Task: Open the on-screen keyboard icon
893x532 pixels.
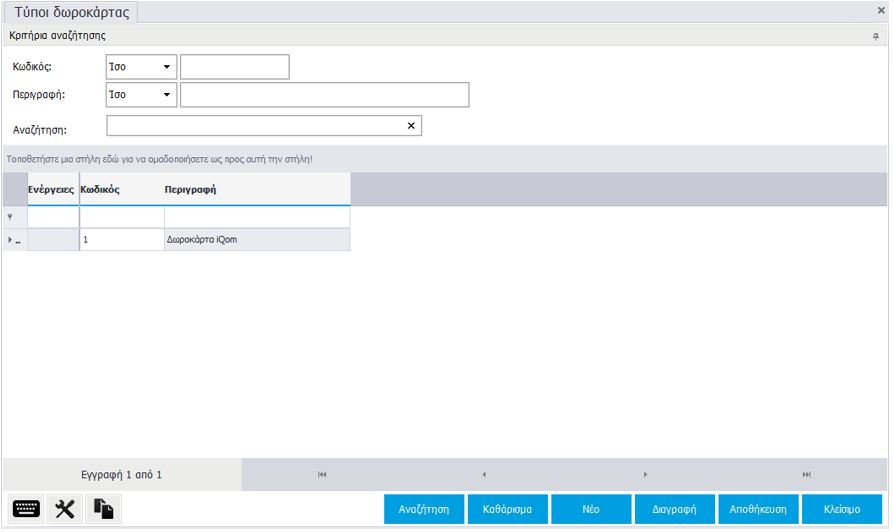Action: click(27, 509)
